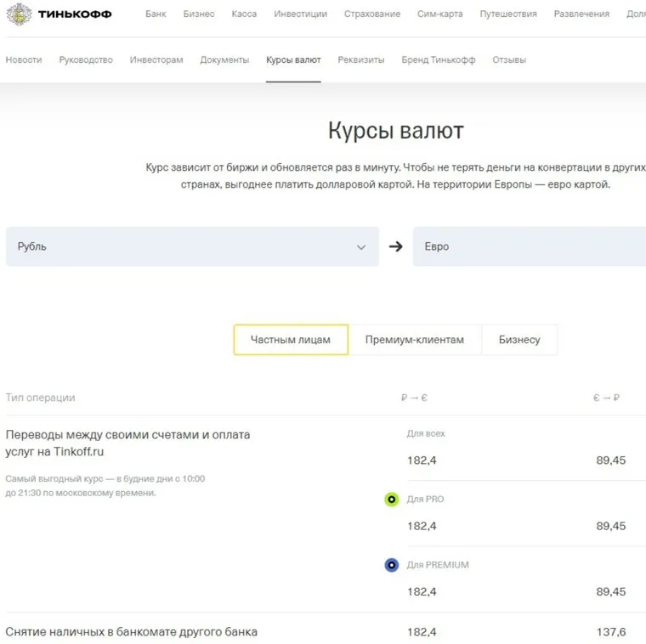The height and width of the screenshot is (644, 646).
Task: Click Страхование in the main navigation
Action: click(372, 14)
